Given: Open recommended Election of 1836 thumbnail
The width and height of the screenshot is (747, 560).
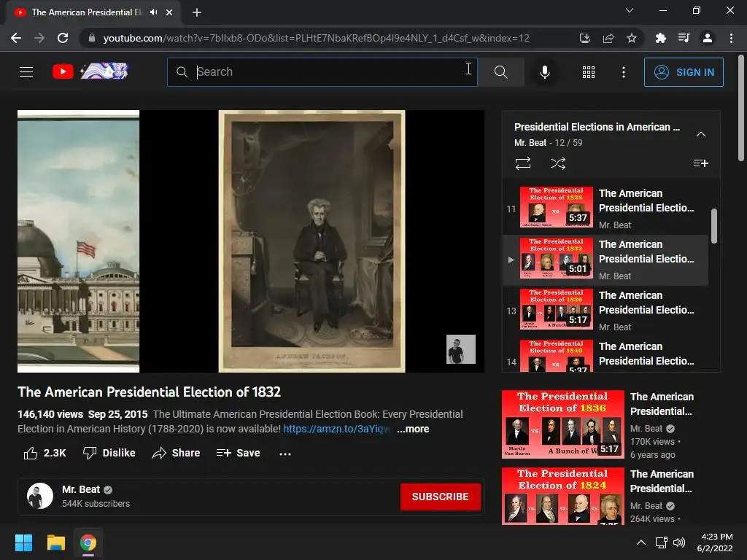Looking at the screenshot, I should [x=562, y=424].
